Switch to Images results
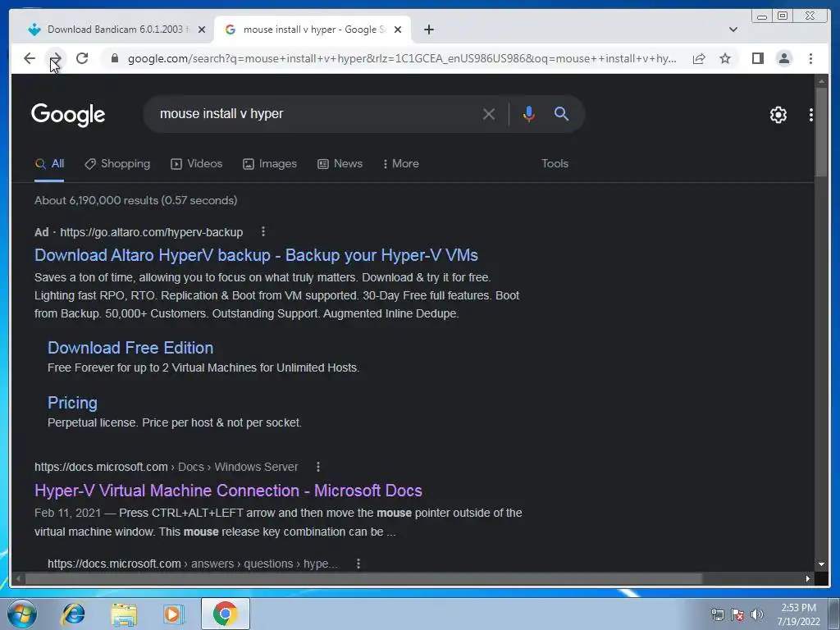 tap(269, 164)
